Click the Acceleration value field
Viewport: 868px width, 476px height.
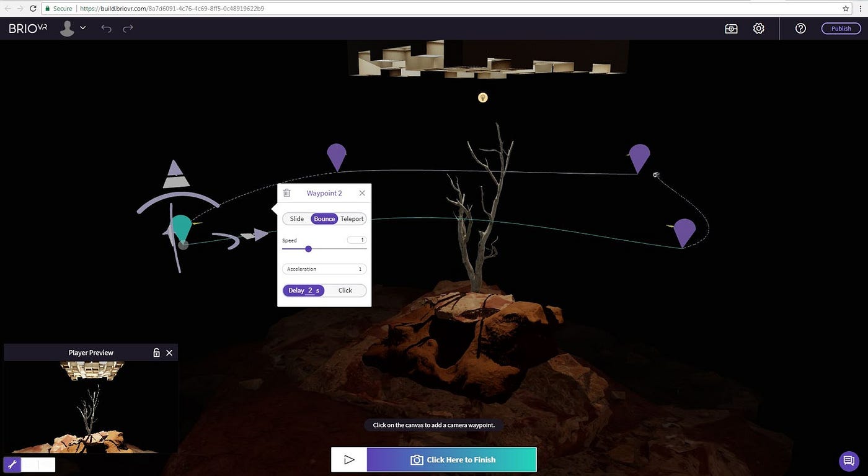point(324,269)
